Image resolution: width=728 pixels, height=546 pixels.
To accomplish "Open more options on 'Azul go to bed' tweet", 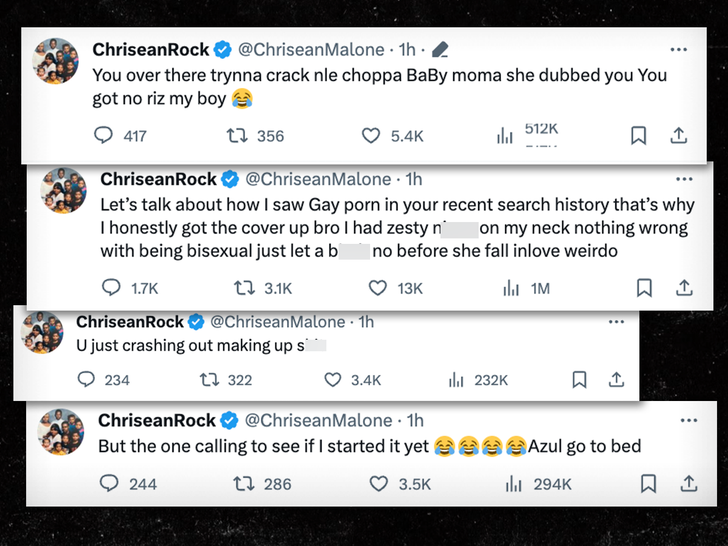I will [x=685, y=421].
